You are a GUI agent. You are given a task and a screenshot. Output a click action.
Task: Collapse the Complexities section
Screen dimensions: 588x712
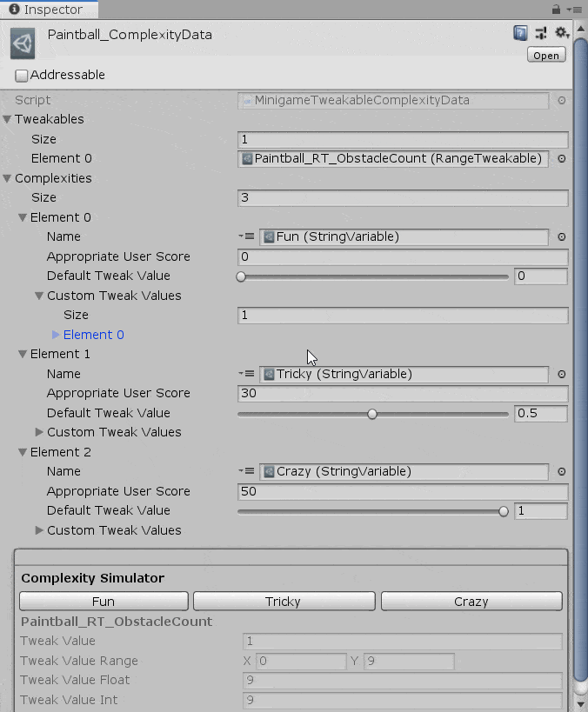point(8,178)
